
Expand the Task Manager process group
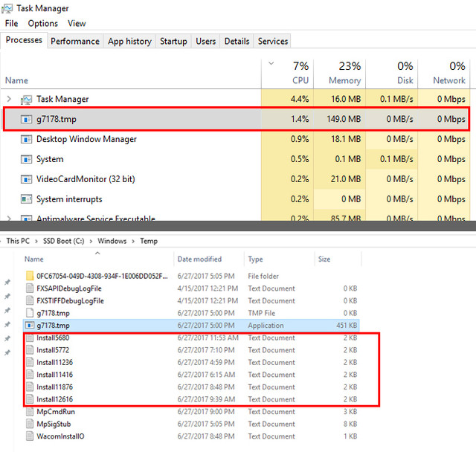[9, 99]
